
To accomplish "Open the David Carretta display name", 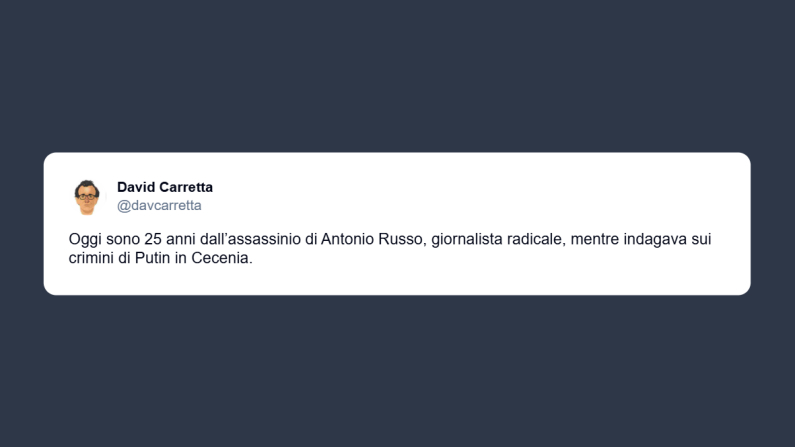I will click(165, 187).
